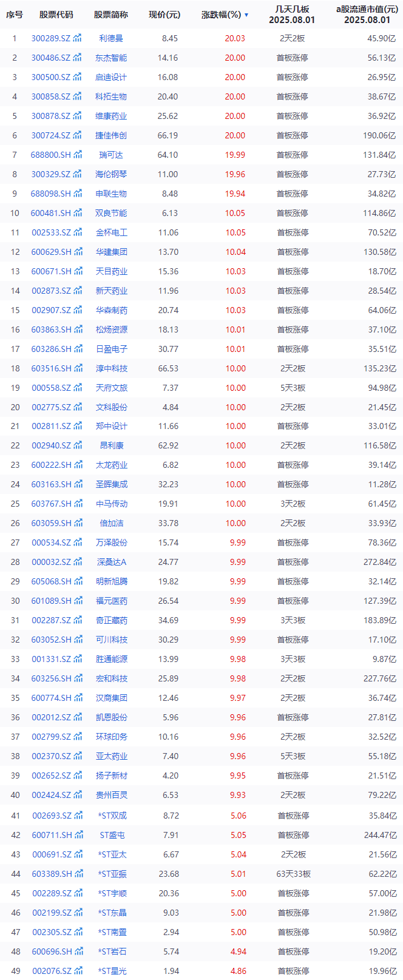Click chart icon beside 688098.SH
Image resolution: width=403 pixels, height=980 pixels.
click(78, 194)
